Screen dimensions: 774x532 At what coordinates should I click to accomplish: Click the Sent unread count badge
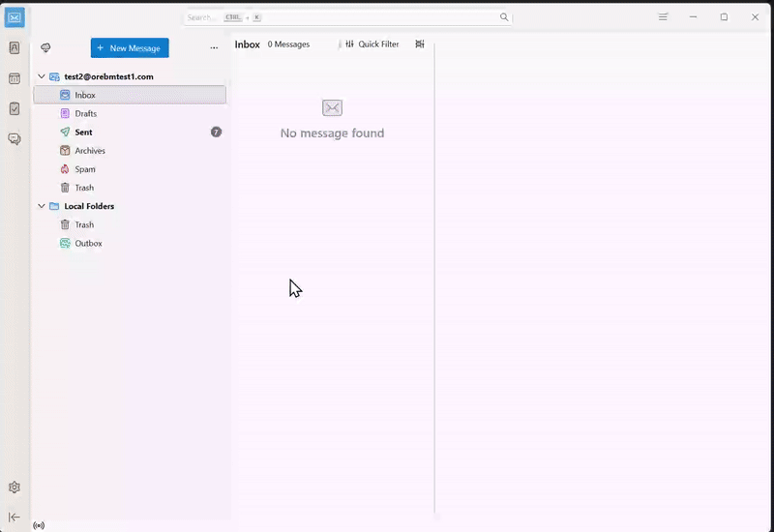pos(216,132)
